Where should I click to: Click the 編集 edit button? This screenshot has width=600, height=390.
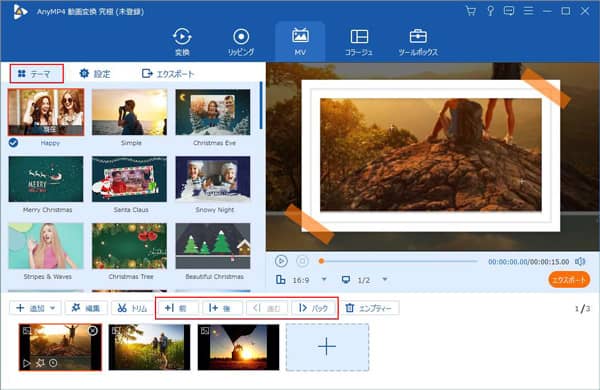click(x=86, y=308)
